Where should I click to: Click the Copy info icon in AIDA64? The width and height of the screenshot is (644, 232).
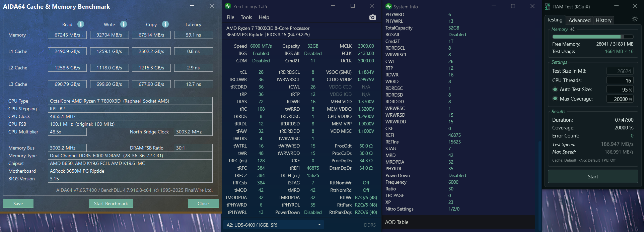165,24
